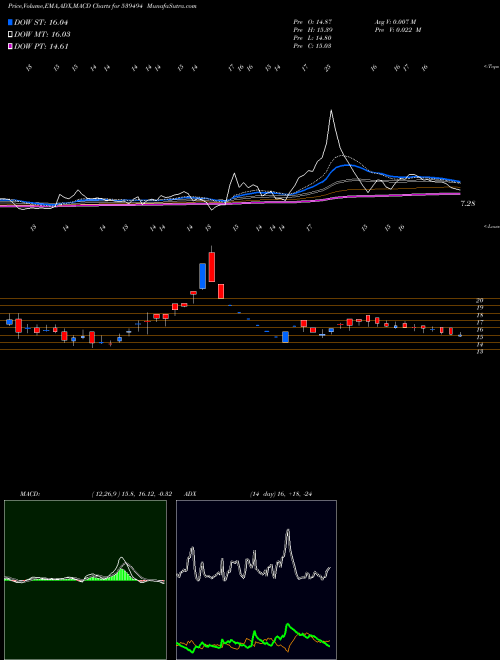
Task: Click the '<Lows' label on the right edge
Action: pyautogui.click(x=491, y=226)
